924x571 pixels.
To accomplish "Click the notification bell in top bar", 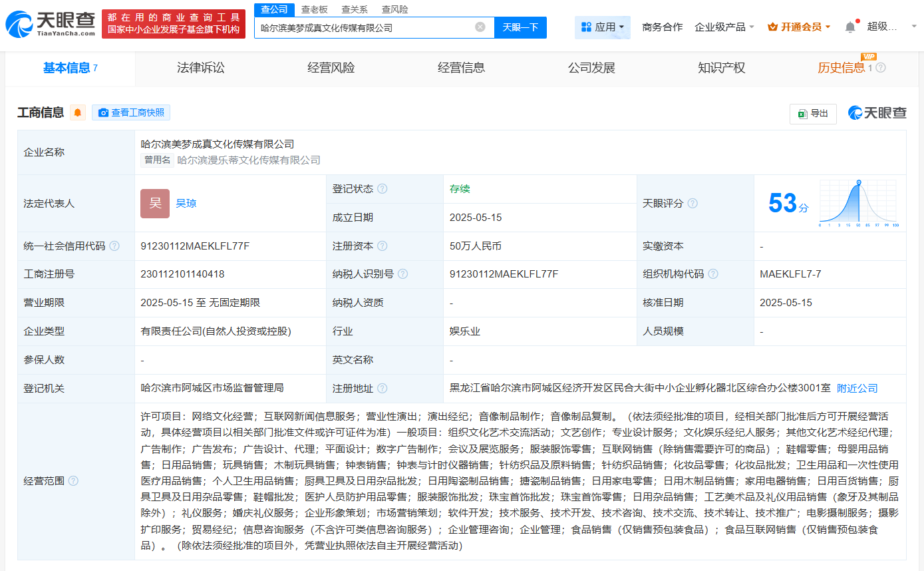I will 849,27.
